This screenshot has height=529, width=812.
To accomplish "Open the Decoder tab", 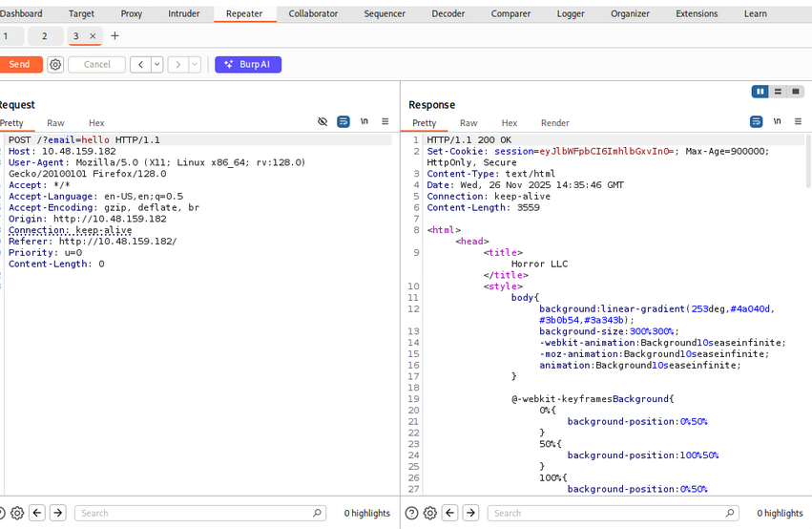I will point(448,13).
